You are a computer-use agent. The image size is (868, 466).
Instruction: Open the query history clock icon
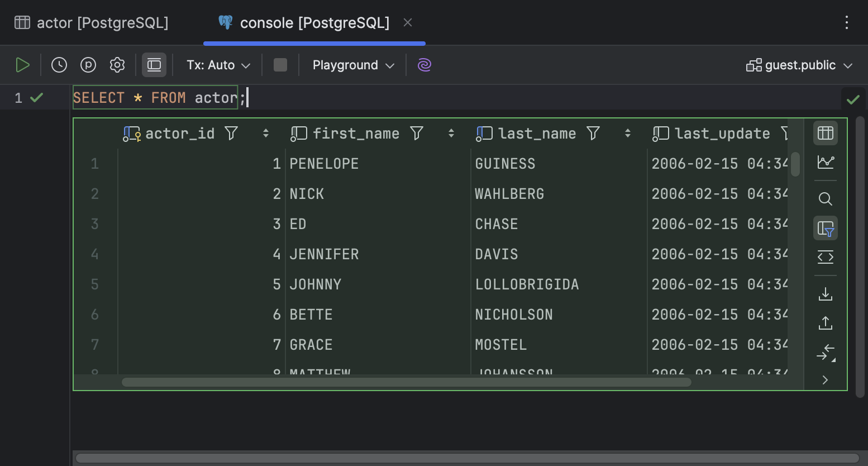59,65
